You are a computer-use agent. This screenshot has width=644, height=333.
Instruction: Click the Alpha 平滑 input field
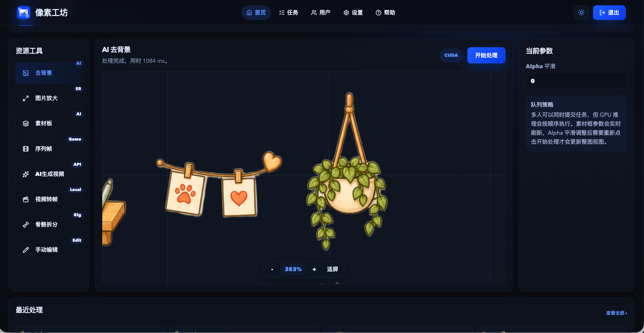(576, 81)
